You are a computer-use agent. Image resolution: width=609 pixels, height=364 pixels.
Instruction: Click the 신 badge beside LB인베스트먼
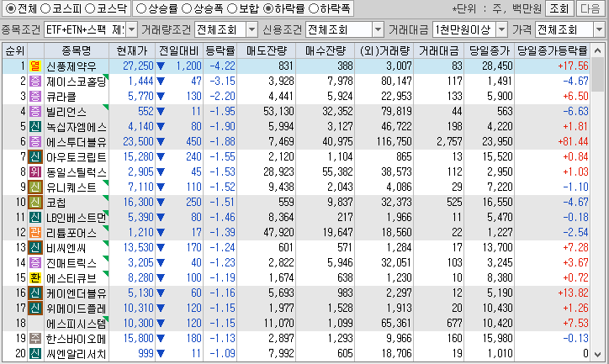point(35,218)
